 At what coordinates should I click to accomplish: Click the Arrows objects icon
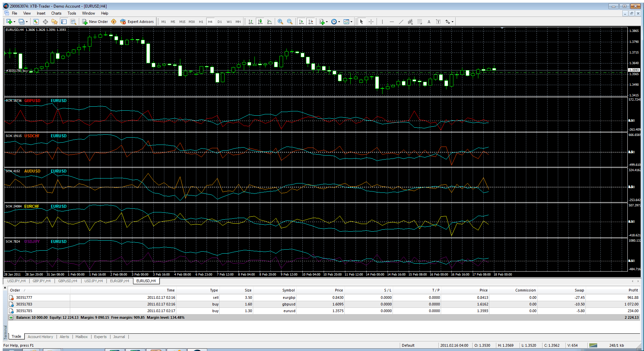448,22
